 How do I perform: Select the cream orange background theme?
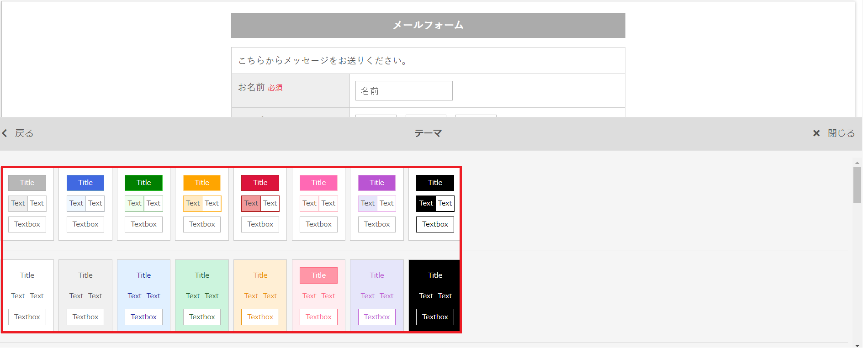pyautogui.click(x=260, y=296)
